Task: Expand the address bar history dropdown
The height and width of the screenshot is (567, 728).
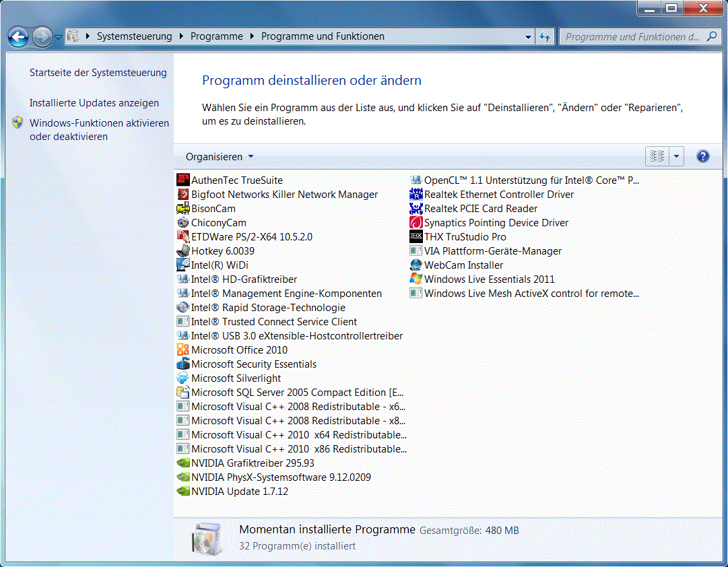Action: [x=528, y=36]
